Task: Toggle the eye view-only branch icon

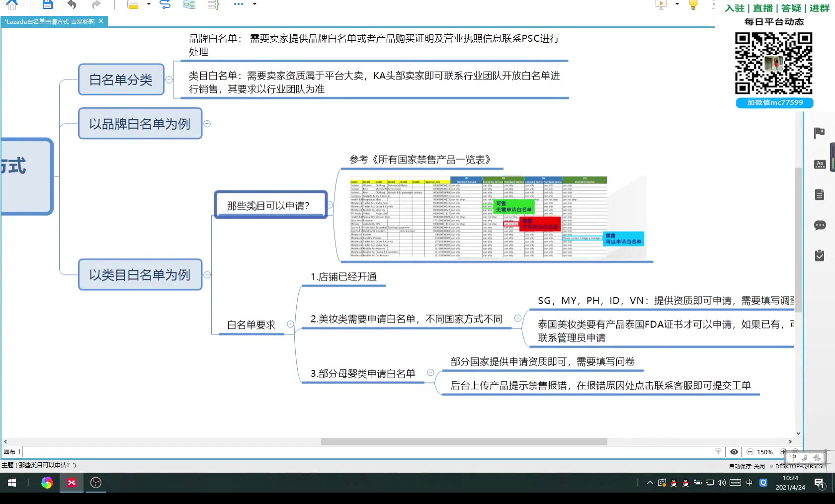Action: point(734,452)
